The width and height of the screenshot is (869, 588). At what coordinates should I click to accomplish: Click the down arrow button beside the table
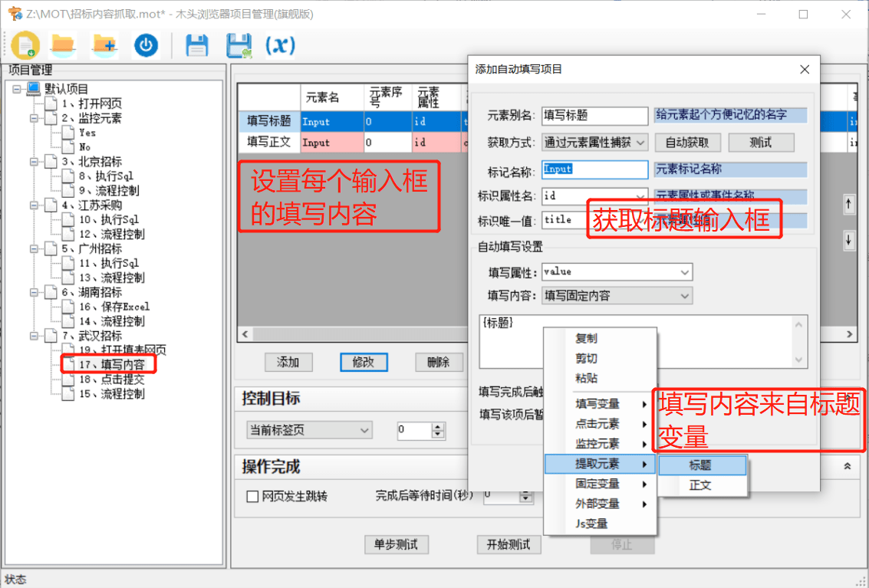[848, 241]
